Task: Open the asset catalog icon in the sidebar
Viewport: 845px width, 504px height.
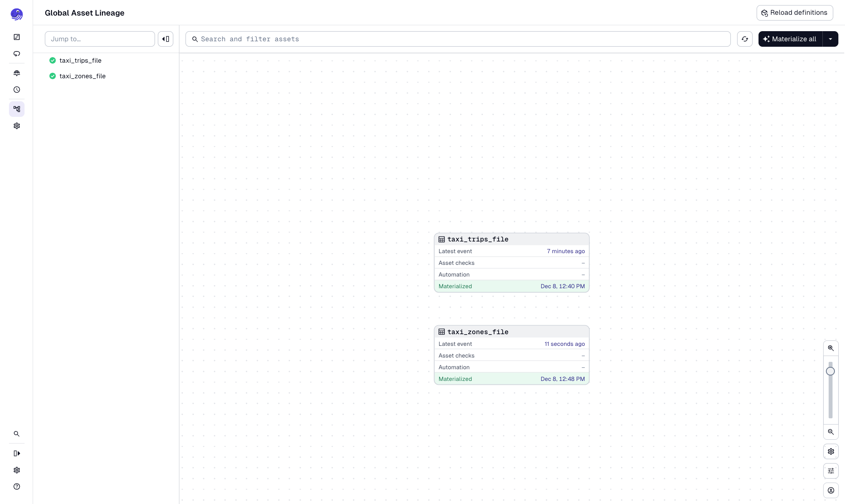Action: click(x=16, y=36)
